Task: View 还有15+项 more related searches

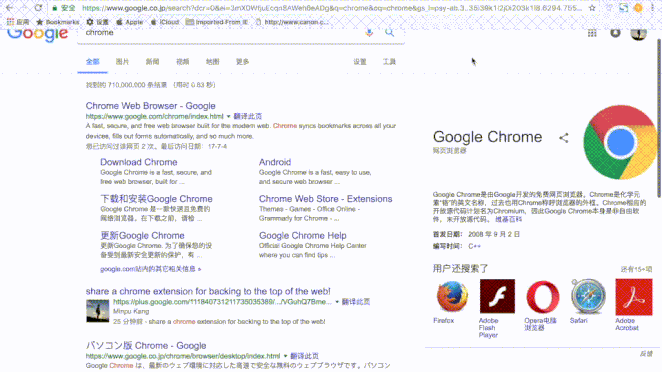Action: tap(636, 269)
